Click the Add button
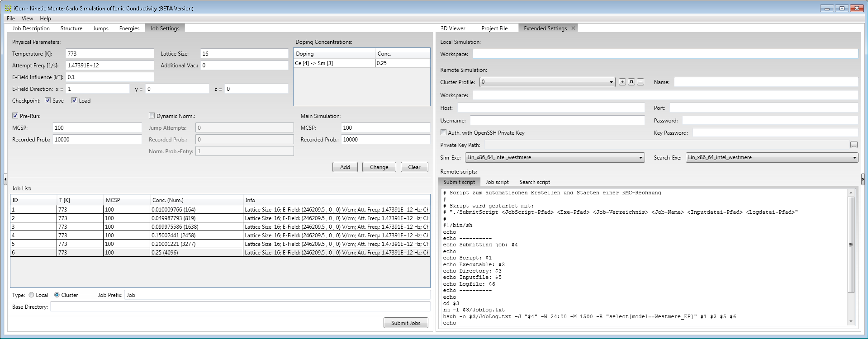The image size is (868, 339). [345, 167]
